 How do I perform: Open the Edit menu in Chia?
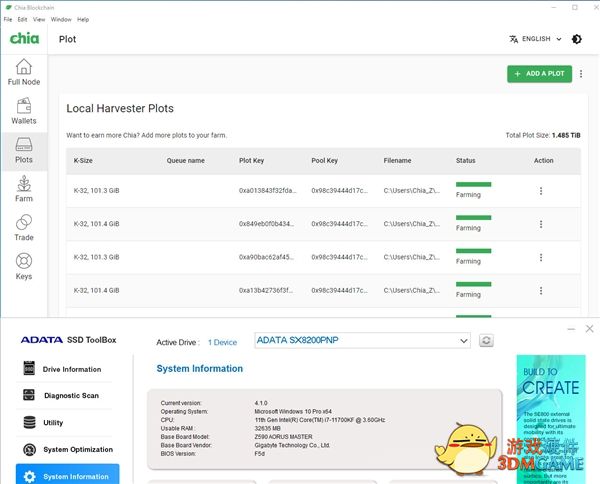tap(22, 20)
